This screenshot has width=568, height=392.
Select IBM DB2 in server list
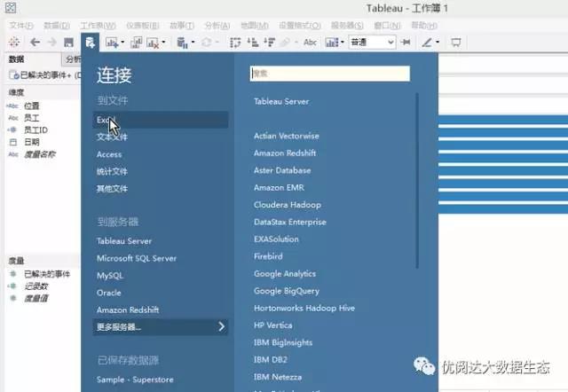point(270,359)
